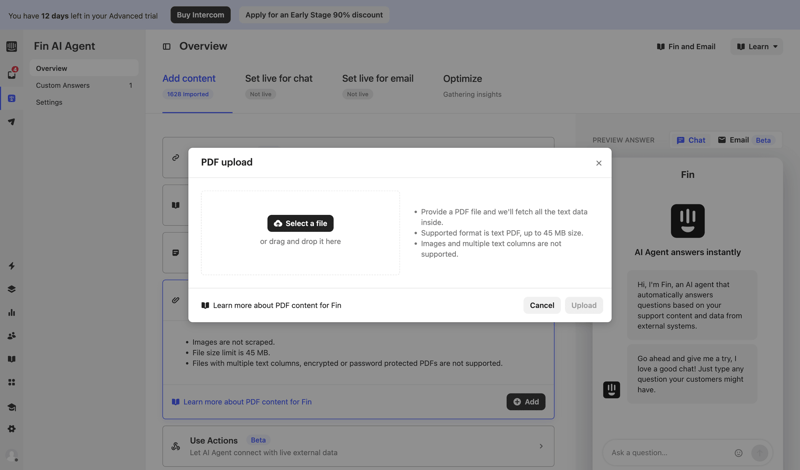
Task: Toggle the sidebar panel icon beside Overview
Action: click(x=166, y=46)
